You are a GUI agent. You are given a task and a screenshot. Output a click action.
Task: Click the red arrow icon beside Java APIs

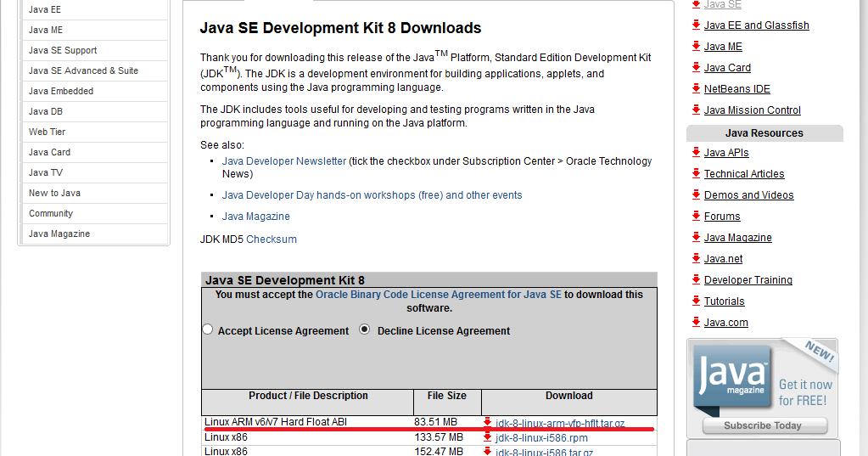tap(697, 152)
